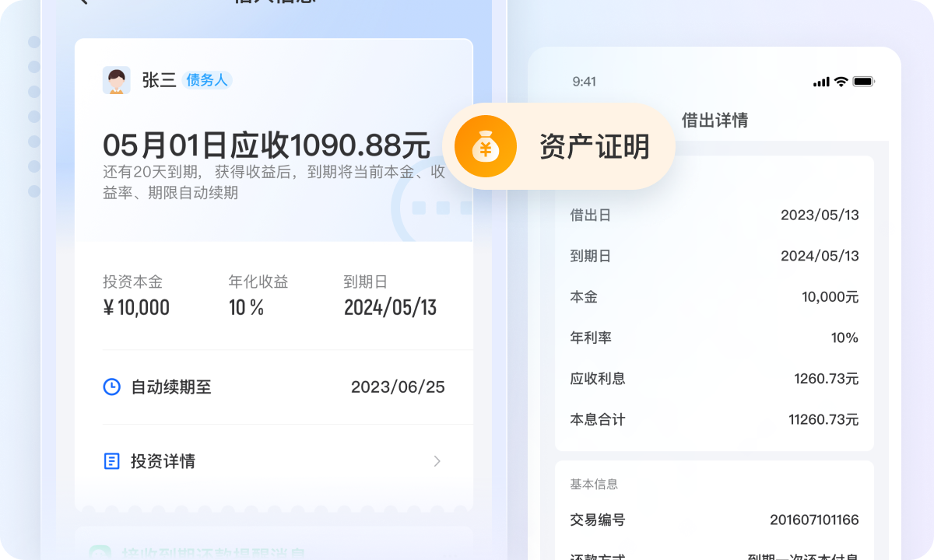Tap the Wi-Fi icon in status bar
This screenshot has height=560, width=934.
point(841,82)
